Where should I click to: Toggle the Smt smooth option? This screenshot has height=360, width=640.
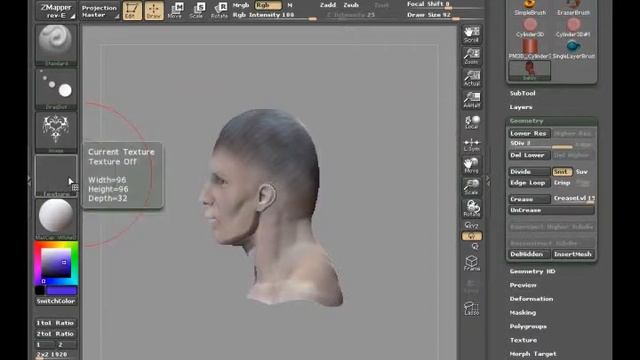click(562, 172)
